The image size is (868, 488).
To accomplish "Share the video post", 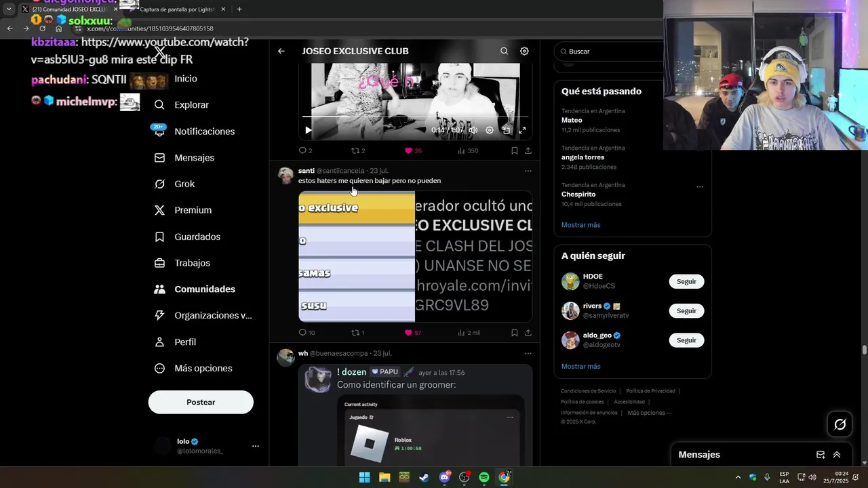I will click(528, 150).
